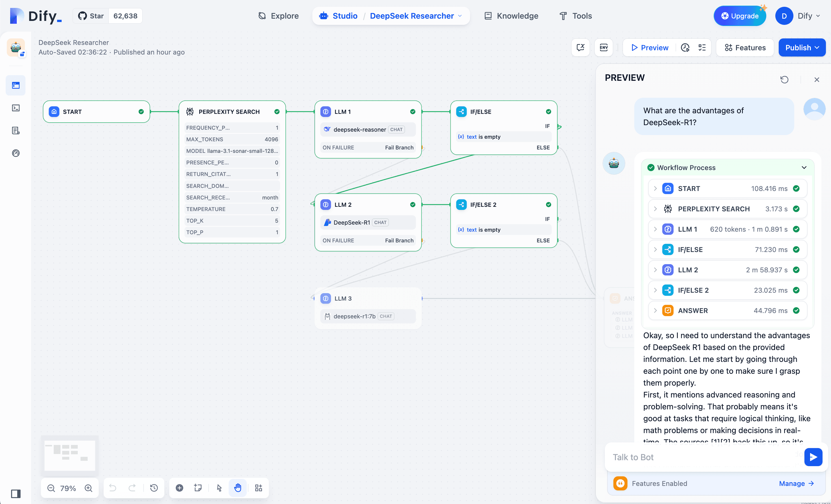Expand the LLM 2 step in workflow process
The image size is (831, 504).
point(655,270)
